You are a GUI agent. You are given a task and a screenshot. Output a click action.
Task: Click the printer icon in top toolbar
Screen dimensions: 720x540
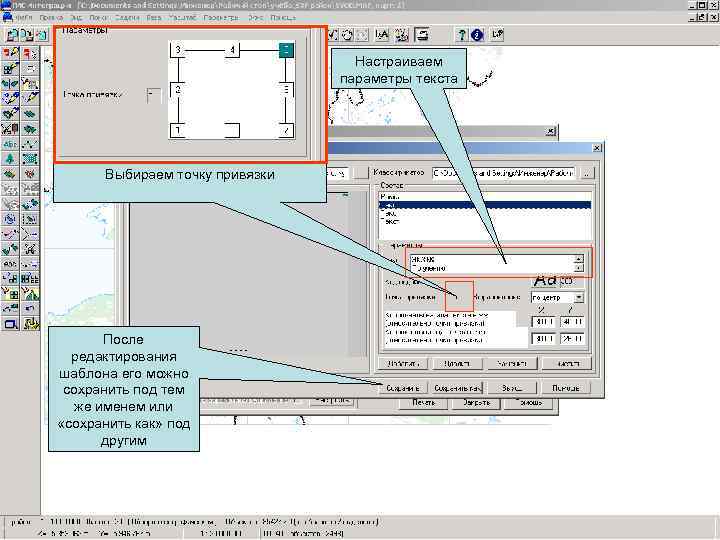tap(422, 34)
